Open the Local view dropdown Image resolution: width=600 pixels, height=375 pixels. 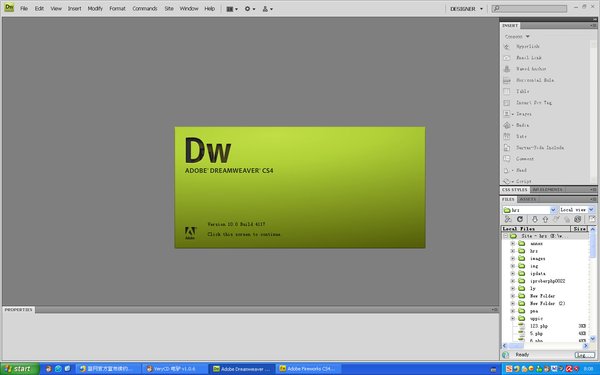click(x=576, y=210)
